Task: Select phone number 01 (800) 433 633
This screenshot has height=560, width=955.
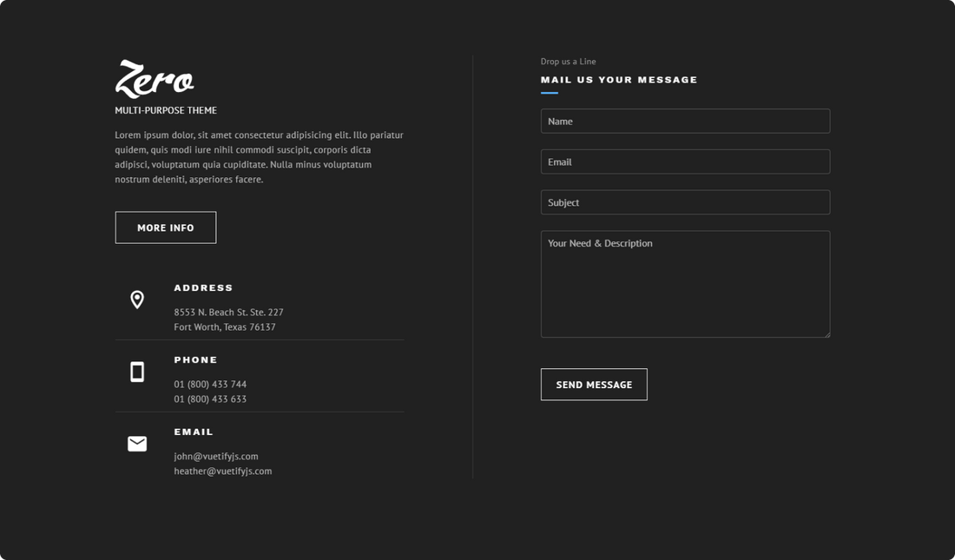Action: click(x=210, y=399)
